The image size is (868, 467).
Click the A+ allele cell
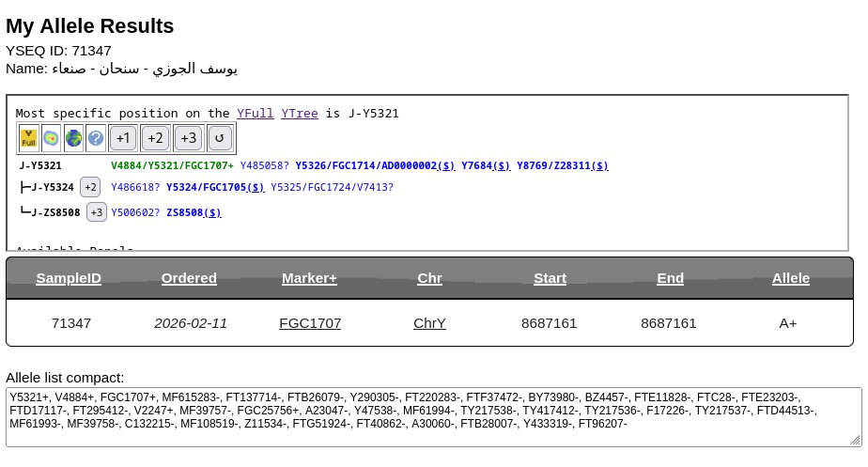click(x=788, y=323)
